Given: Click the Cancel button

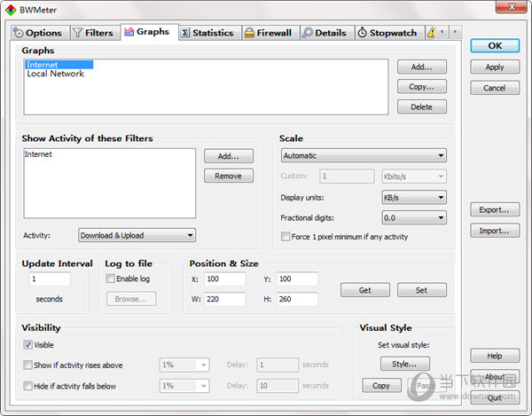Looking at the screenshot, I should click(495, 88).
